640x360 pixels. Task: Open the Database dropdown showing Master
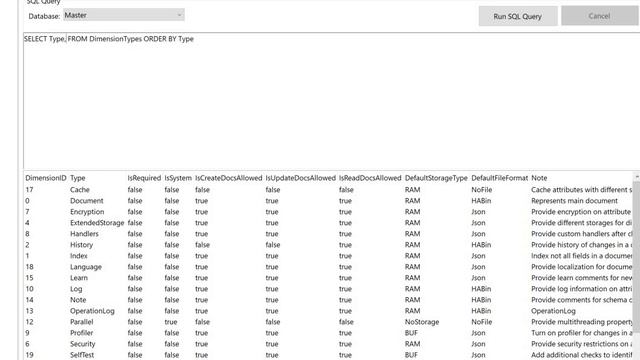(x=124, y=15)
